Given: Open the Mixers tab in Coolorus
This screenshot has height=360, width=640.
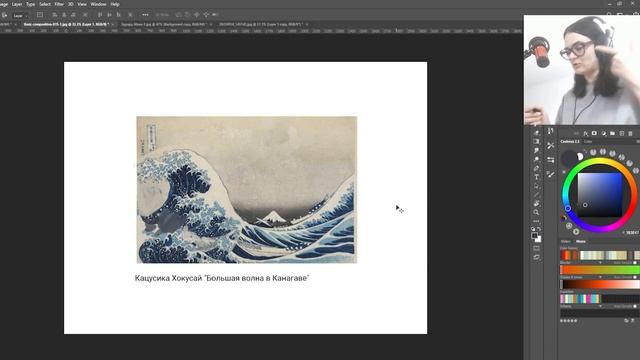Looking at the screenshot, I should (x=580, y=242).
